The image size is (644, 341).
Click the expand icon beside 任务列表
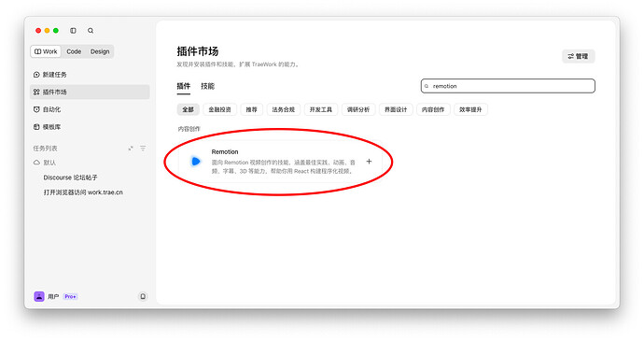131,149
